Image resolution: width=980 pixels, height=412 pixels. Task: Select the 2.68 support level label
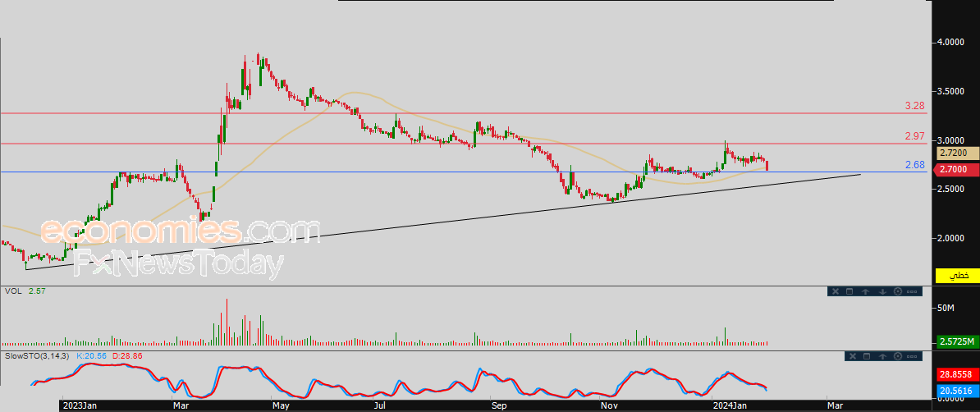(914, 165)
